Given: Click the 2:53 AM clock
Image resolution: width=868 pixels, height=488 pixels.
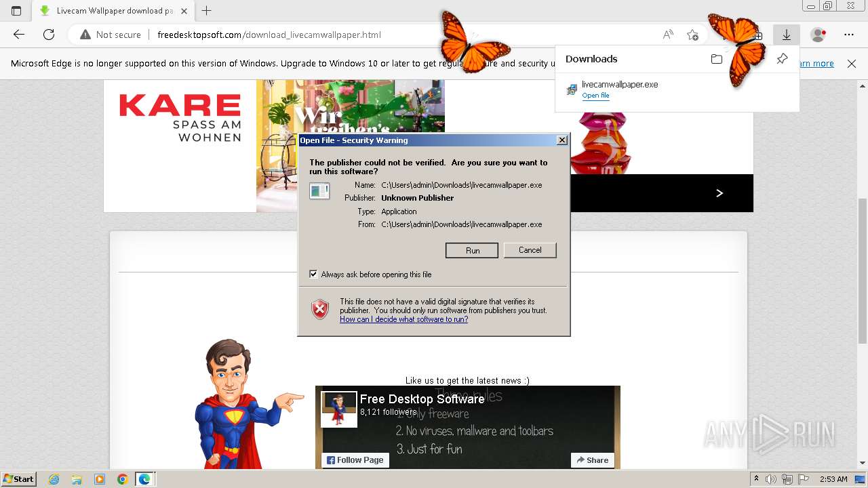Looking at the screenshot, I should click(833, 479).
